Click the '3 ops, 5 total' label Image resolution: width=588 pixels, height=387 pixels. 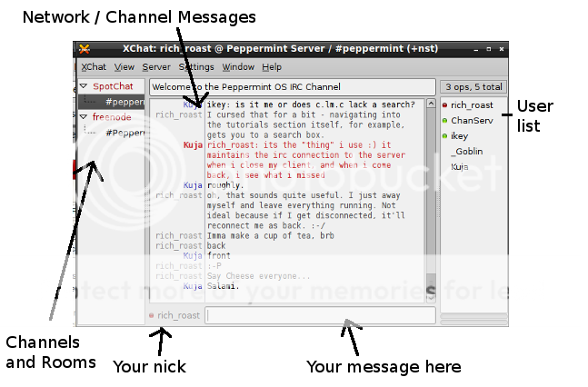[x=473, y=87]
